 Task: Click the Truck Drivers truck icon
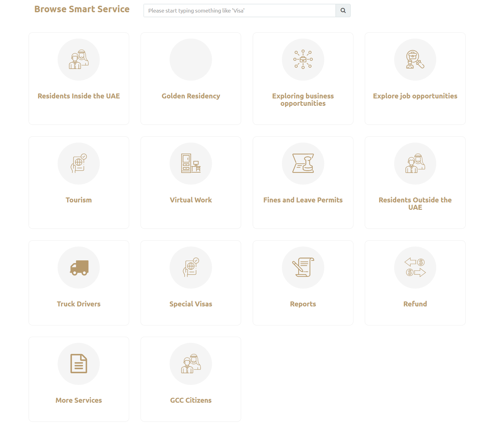coord(78,267)
